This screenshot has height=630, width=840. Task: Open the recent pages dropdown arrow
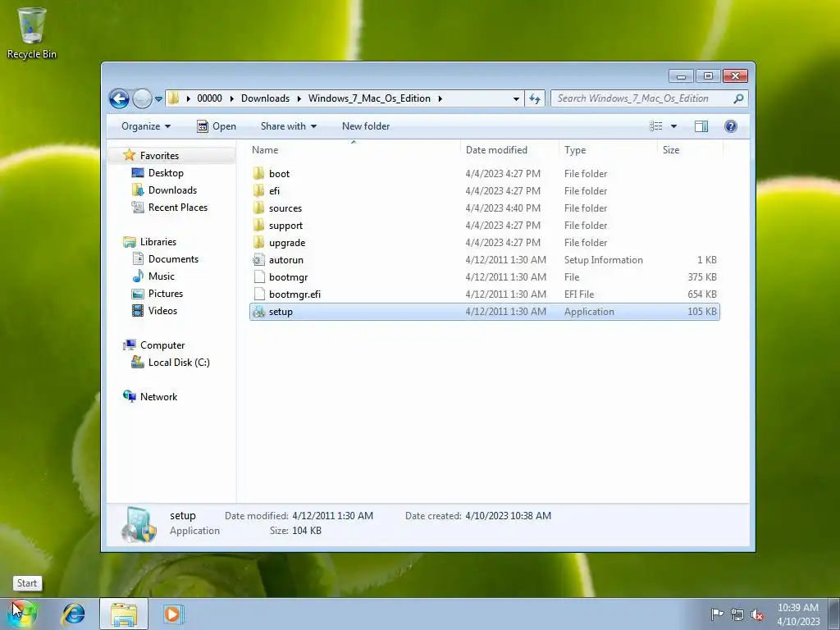(x=158, y=99)
